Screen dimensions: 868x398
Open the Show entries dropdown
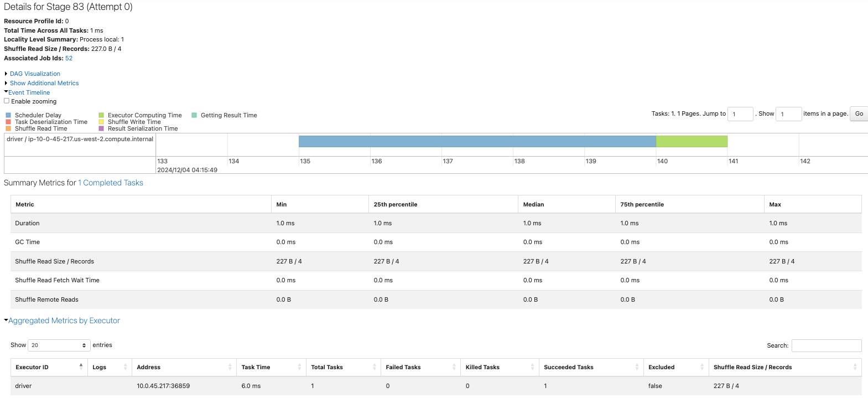59,345
